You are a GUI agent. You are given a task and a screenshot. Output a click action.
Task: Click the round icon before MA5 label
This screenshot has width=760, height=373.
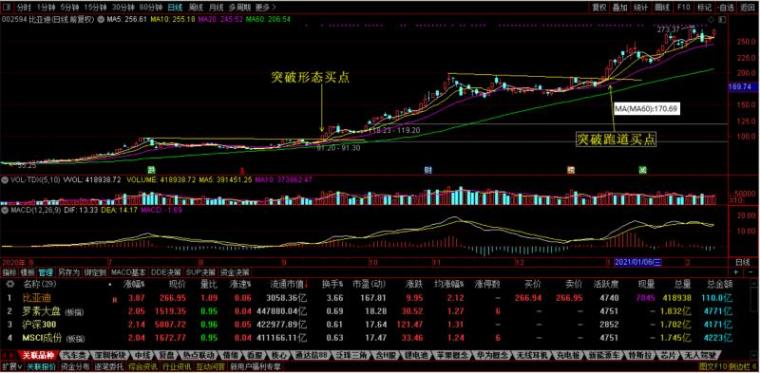tap(101, 19)
